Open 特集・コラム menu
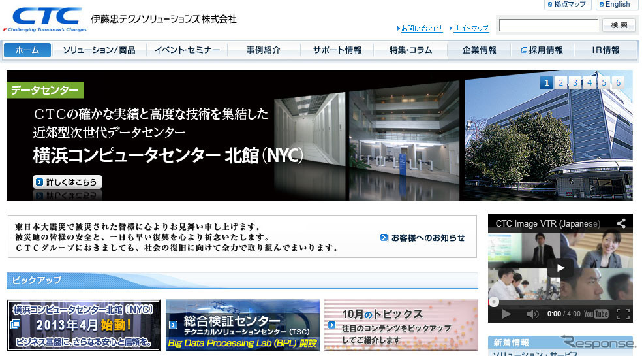 [410, 50]
